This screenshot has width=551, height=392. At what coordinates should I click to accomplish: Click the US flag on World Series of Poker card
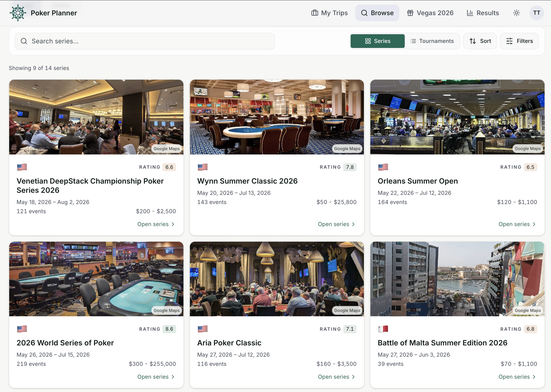coord(22,329)
